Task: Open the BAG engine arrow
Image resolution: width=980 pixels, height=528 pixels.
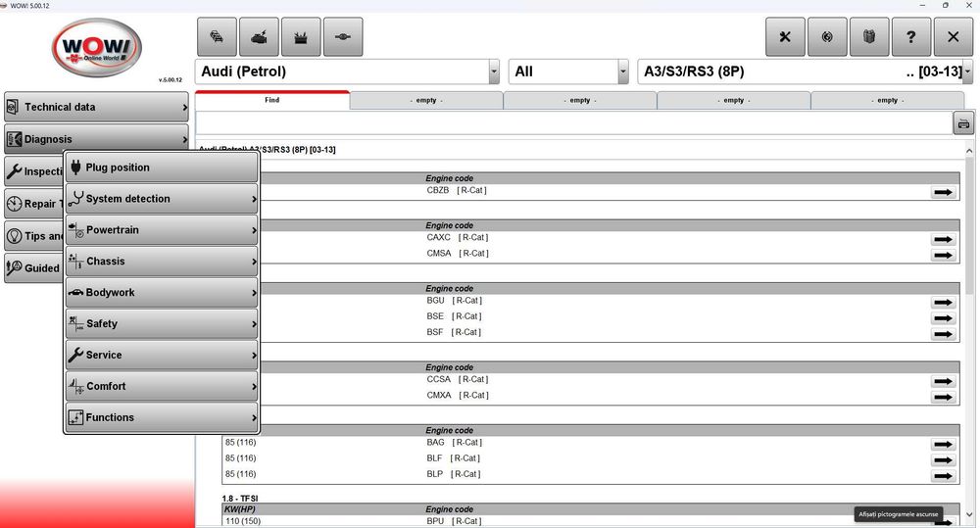Action: click(x=943, y=445)
